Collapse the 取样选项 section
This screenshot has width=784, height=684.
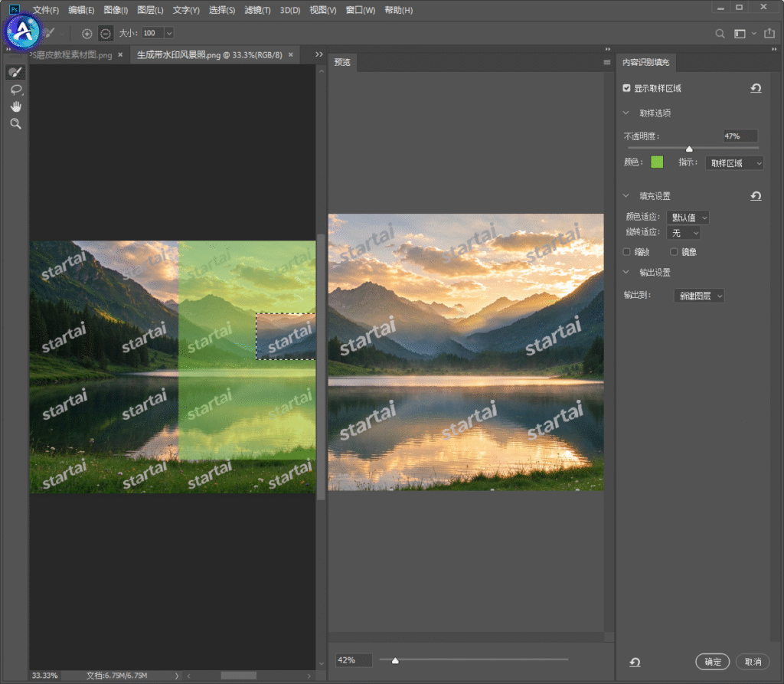626,113
